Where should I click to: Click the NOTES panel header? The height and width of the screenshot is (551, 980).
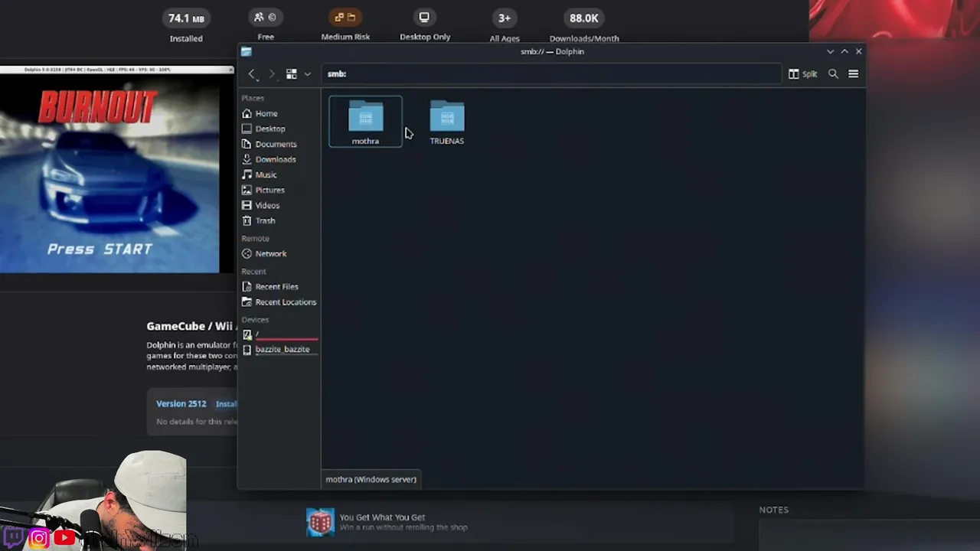click(773, 510)
